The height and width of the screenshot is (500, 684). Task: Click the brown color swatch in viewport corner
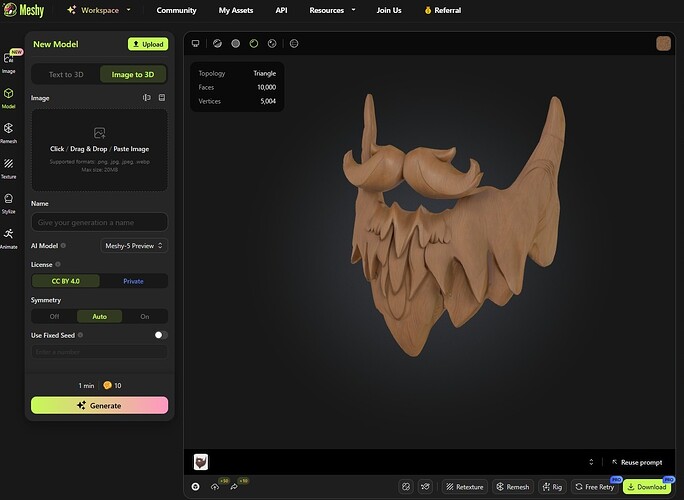tap(664, 43)
